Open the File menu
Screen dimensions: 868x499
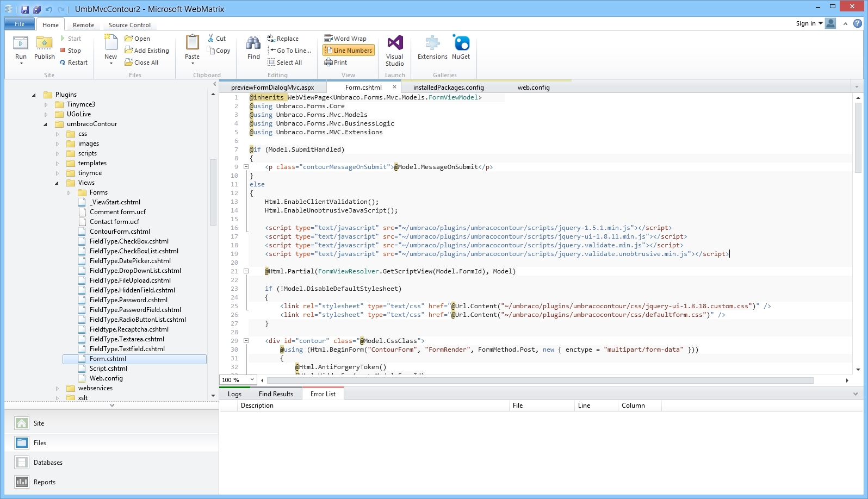(20, 24)
